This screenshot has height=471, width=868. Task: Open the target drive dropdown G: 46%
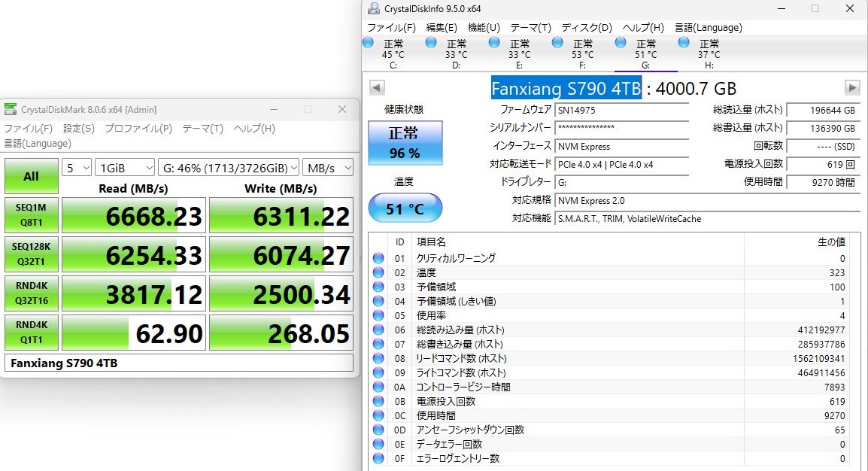tap(229, 168)
